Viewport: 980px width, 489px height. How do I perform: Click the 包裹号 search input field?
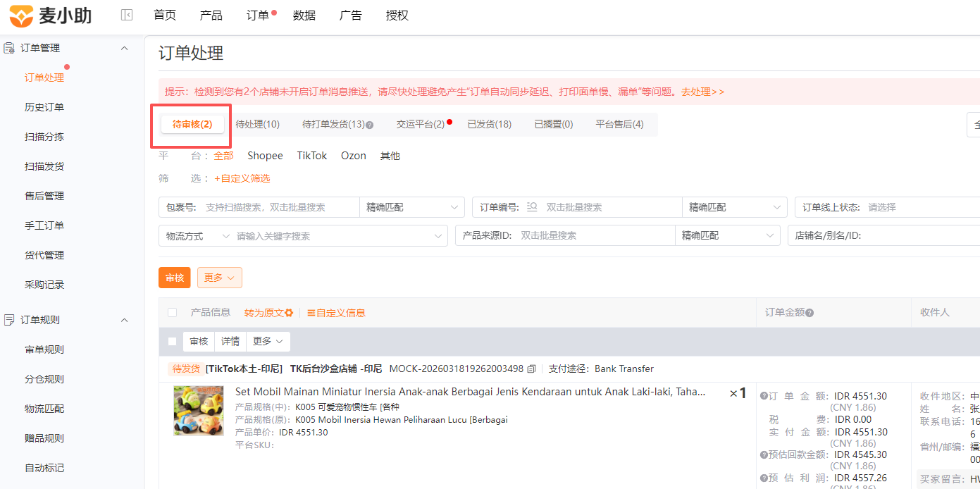pos(280,207)
